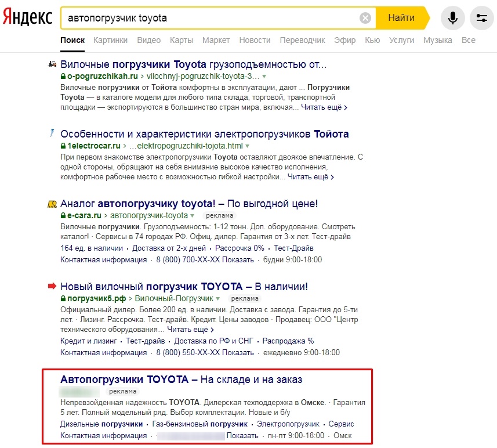
Task: Open the Эфир tab
Action: [x=345, y=40]
